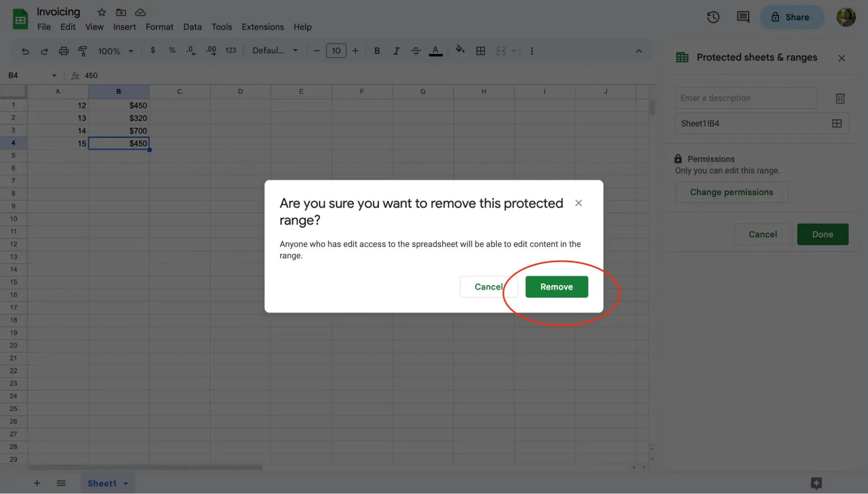
Task: Open the Data menu in menubar
Action: pyautogui.click(x=192, y=27)
